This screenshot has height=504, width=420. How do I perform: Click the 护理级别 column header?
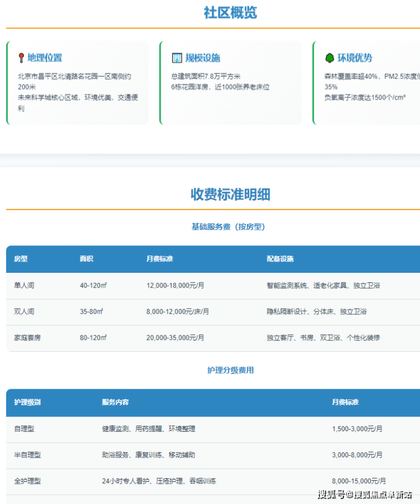27,402
